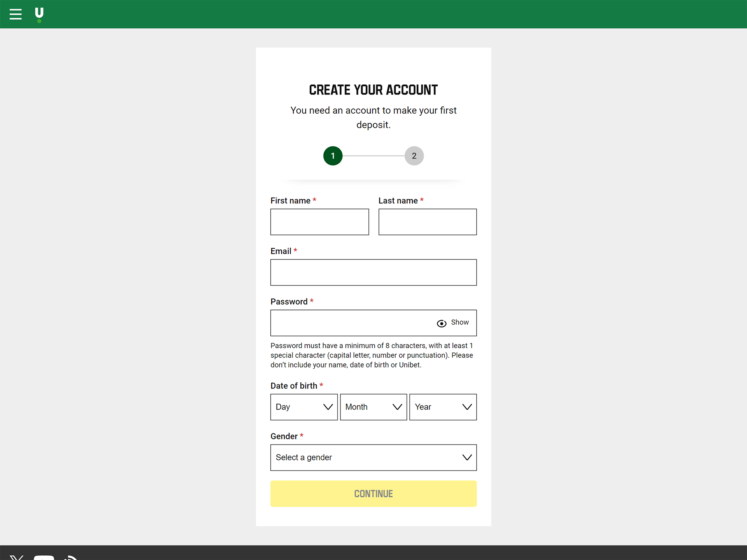The width and height of the screenshot is (747, 560).
Task: Click step 2 to navigate forward
Action: (414, 156)
